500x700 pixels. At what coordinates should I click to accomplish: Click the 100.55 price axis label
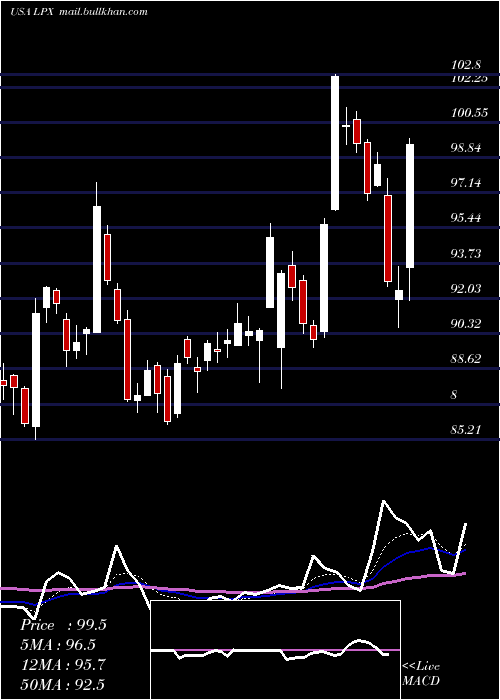pyautogui.click(x=469, y=113)
